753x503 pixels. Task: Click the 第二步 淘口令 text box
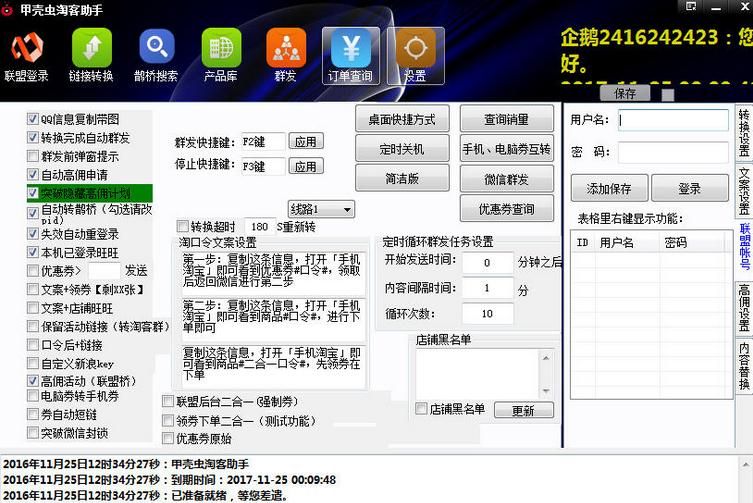pos(272,318)
